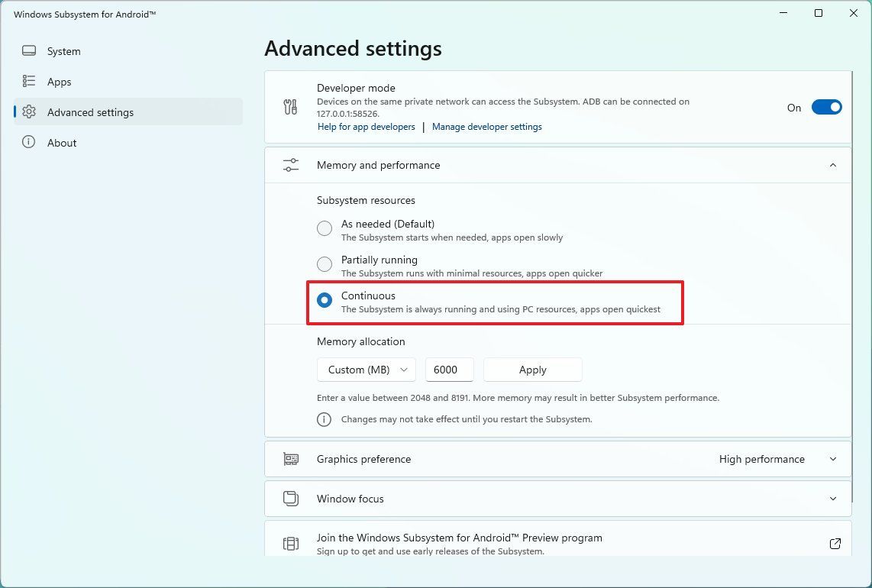Apply the custom memory allocation
The height and width of the screenshot is (588, 872).
(x=532, y=370)
